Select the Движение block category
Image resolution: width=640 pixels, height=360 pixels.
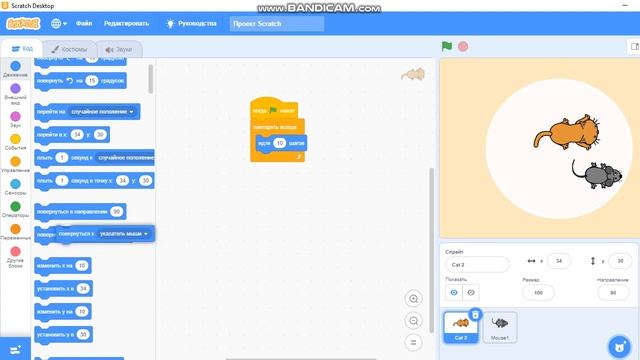pos(16,69)
